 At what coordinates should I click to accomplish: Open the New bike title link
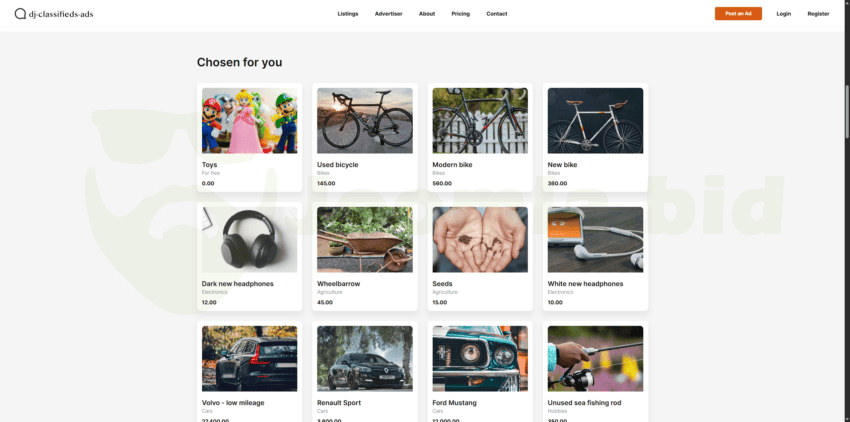562,164
